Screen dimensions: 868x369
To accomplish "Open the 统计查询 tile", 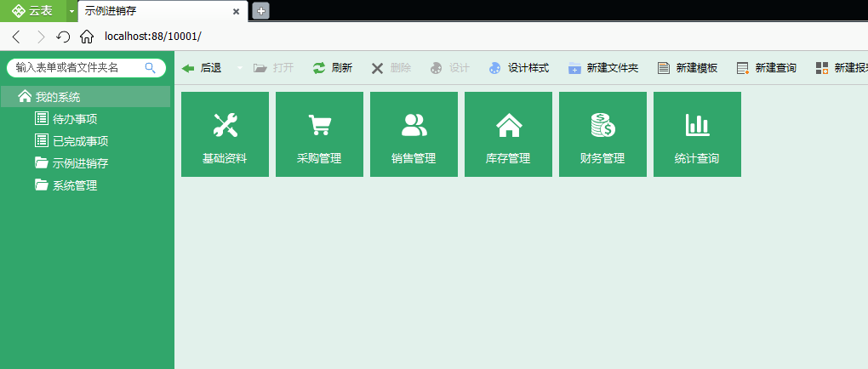I will (x=697, y=134).
